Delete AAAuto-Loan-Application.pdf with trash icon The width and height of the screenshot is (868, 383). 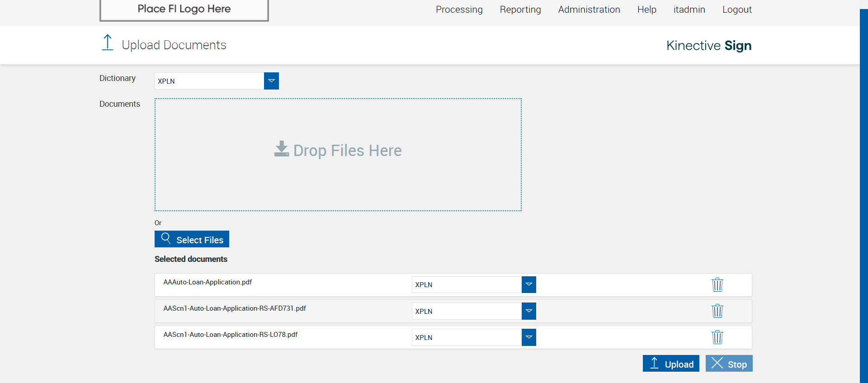[x=717, y=284]
